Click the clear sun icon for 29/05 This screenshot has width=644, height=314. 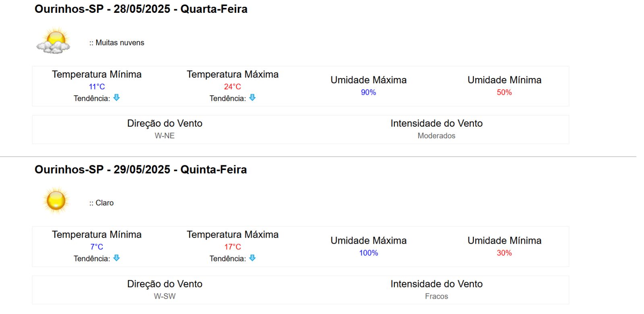tap(56, 200)
